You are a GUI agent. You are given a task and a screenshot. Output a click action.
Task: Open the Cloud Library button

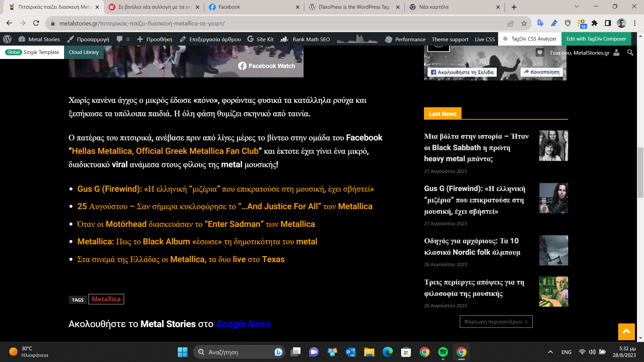[x=84, y=52]
